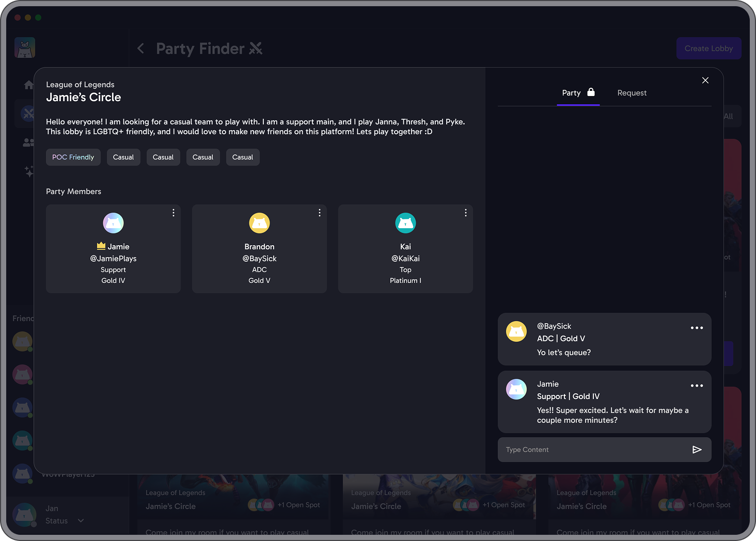Image resolution: width=756 pixels, height=541 pixels.
Task: Focus the Type Content message field
Action: tap(605, 450)
